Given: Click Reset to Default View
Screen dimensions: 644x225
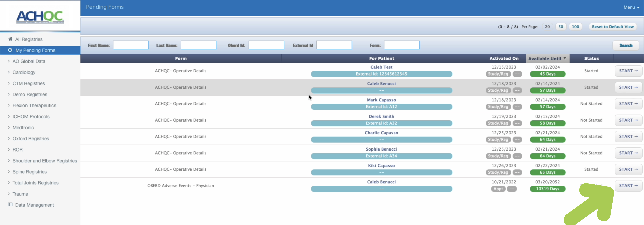Looking at the screenshot, I should pos(612,27).
